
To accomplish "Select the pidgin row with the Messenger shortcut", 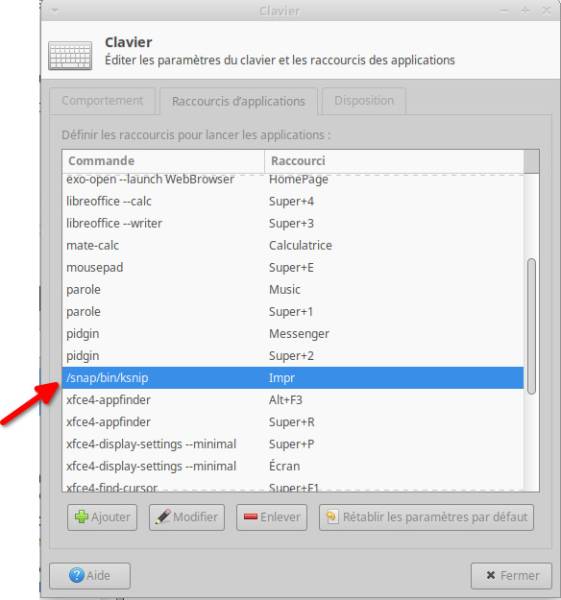I will point(293,334).
